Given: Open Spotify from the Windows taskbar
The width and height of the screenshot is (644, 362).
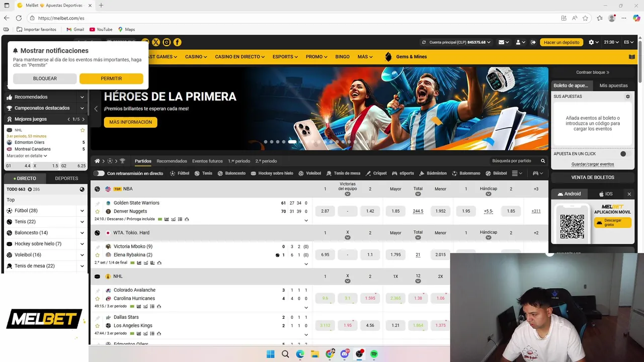Looking at the screenshot, I should click(374, 354).
